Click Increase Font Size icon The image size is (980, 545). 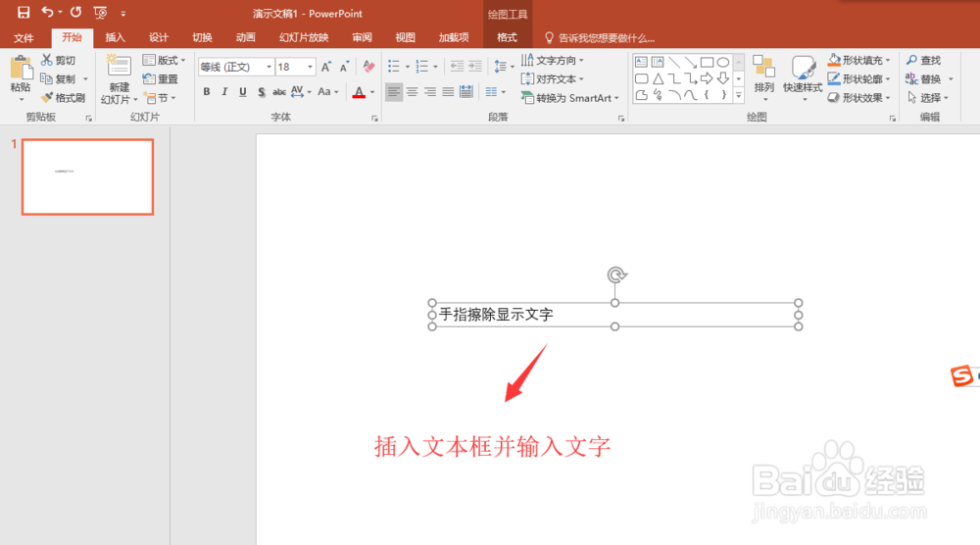(x=325, y=67)
